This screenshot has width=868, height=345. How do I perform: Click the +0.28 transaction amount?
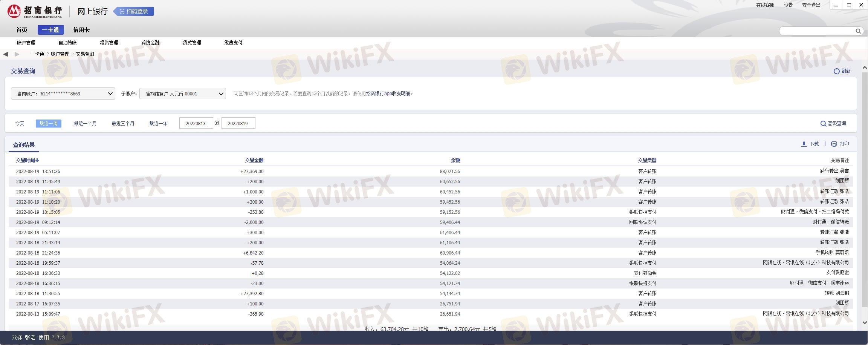258,273
